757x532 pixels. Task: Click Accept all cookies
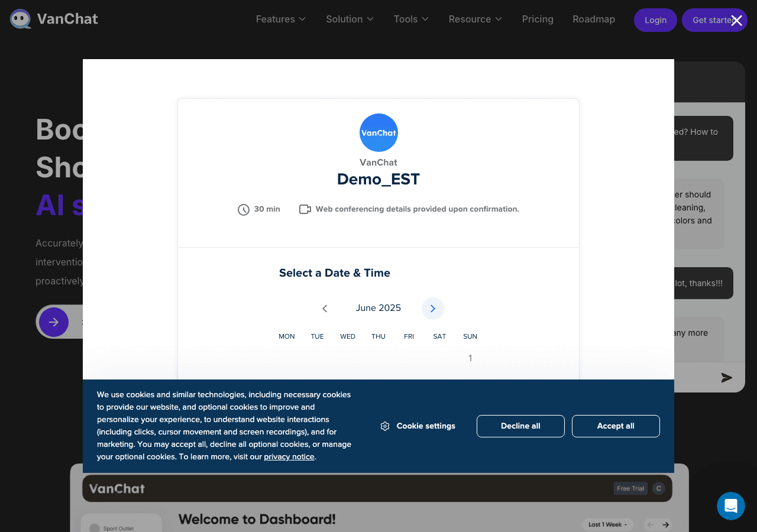tap(616, 426)
